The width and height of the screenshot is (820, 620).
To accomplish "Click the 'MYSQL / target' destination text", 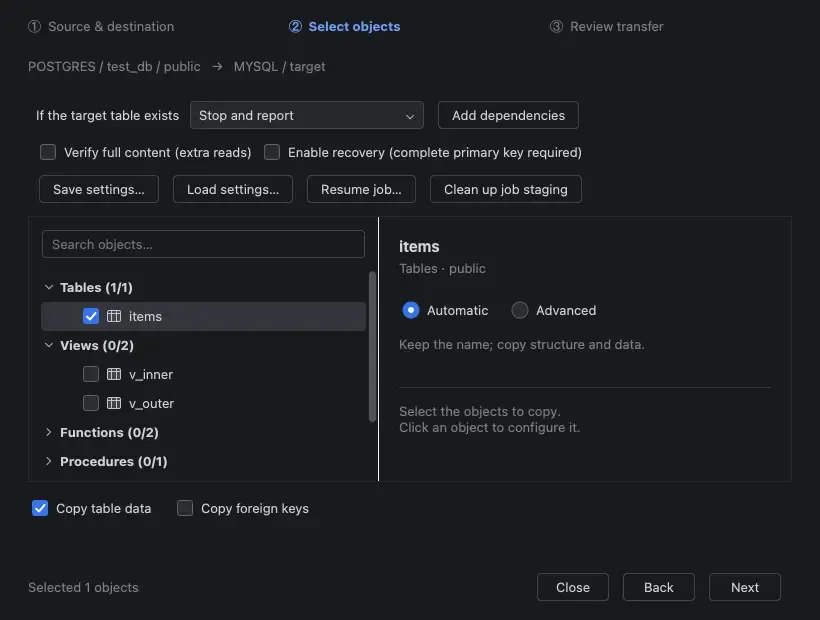I will pos(279,66).
